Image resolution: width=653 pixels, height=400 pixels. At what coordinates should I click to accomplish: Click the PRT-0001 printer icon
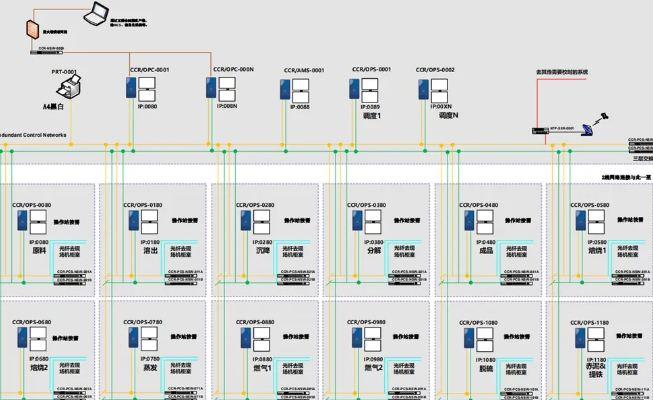point(69,87)
